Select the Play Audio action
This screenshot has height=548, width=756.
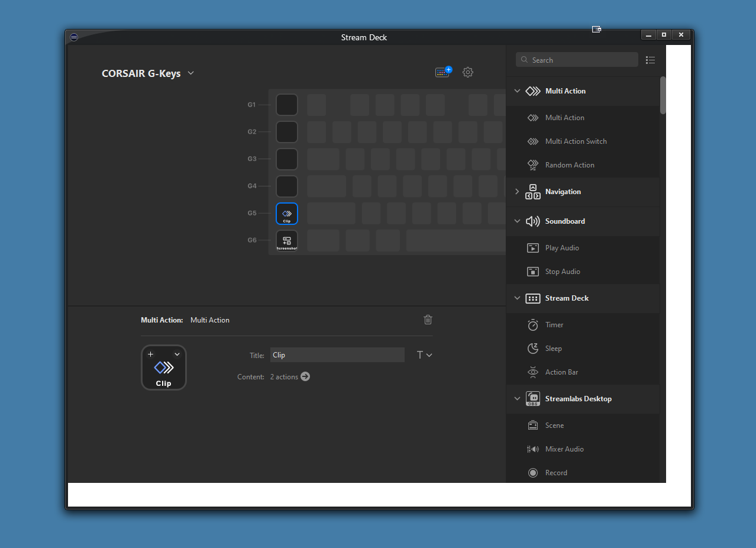point(561,247)
